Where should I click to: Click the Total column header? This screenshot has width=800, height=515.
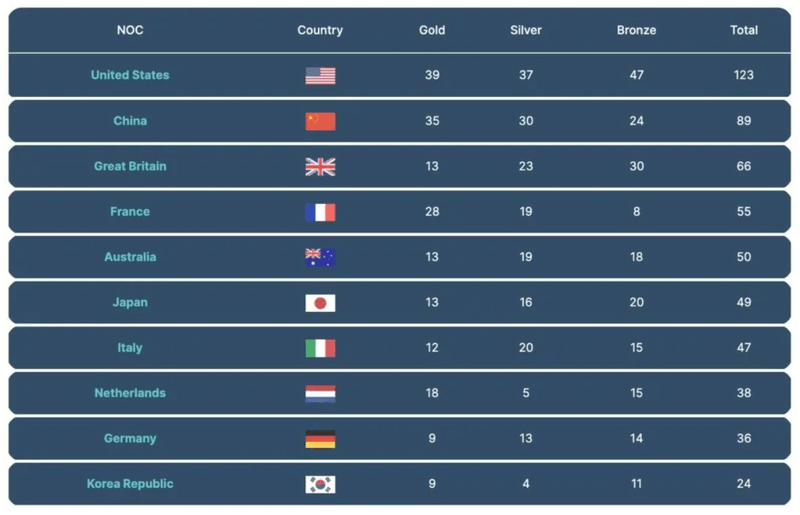(744, 30)
